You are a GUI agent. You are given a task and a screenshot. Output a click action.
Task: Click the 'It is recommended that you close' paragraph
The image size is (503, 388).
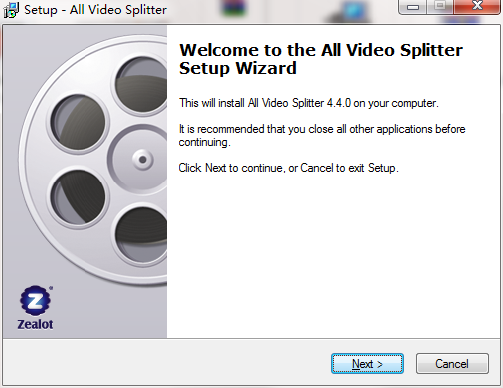(322, 135)
